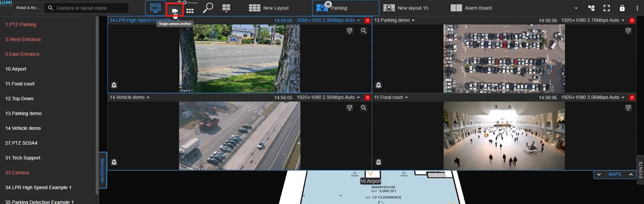Click the alarm bell on Food court camera
The width and height of the screenshot is (644, 204).
click(378, 162)
